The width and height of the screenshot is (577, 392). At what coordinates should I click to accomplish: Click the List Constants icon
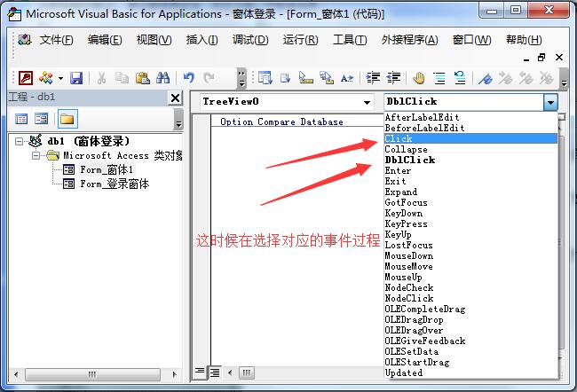coord(285,78)
